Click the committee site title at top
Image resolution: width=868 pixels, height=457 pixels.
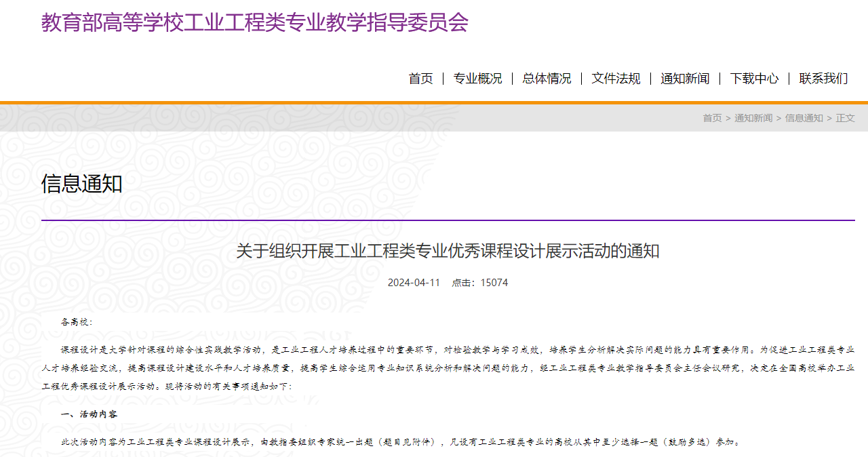coord(254,22)
